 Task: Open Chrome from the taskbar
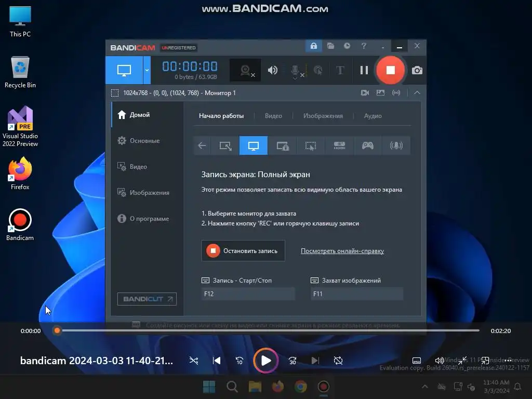[301, 387]
